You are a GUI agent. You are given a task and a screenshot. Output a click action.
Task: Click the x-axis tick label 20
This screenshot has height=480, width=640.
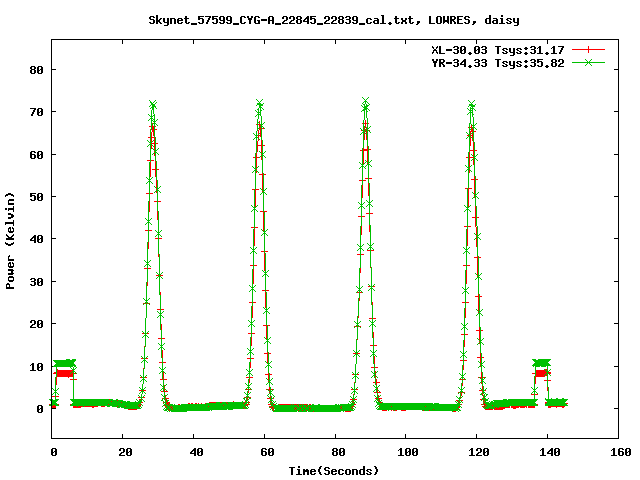coord(125,452)
